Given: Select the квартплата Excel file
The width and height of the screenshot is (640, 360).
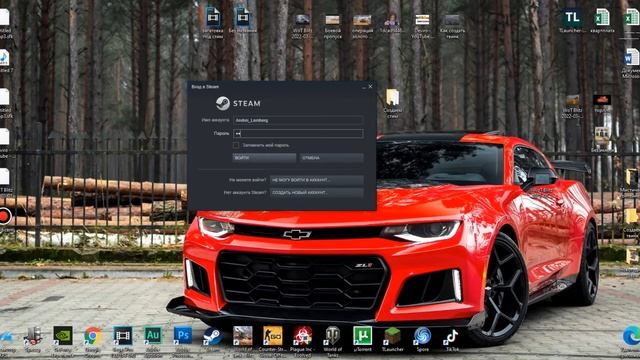Looking at the screenshot, I should pyautogui.click(x=602, y=18).
